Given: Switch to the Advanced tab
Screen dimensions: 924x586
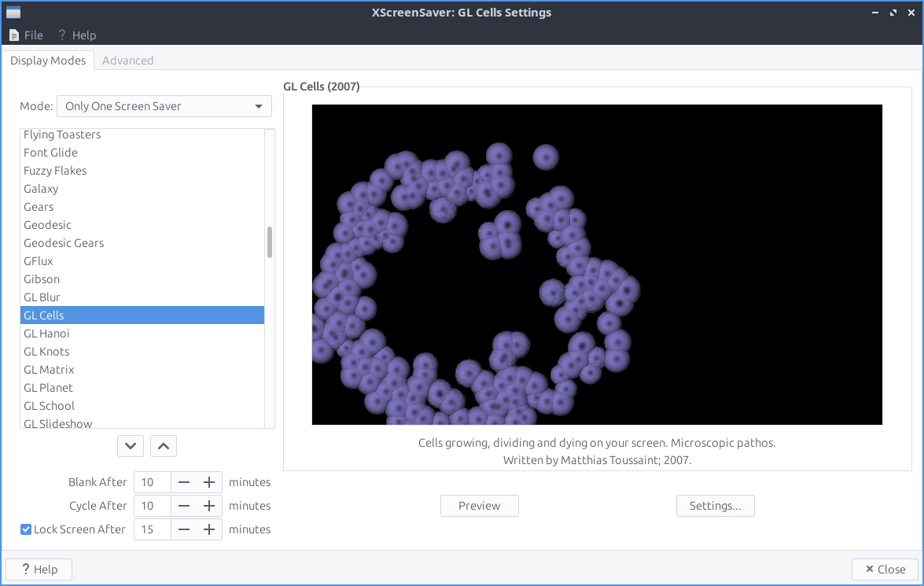Looking at the screenshot, I should [127, 61].
